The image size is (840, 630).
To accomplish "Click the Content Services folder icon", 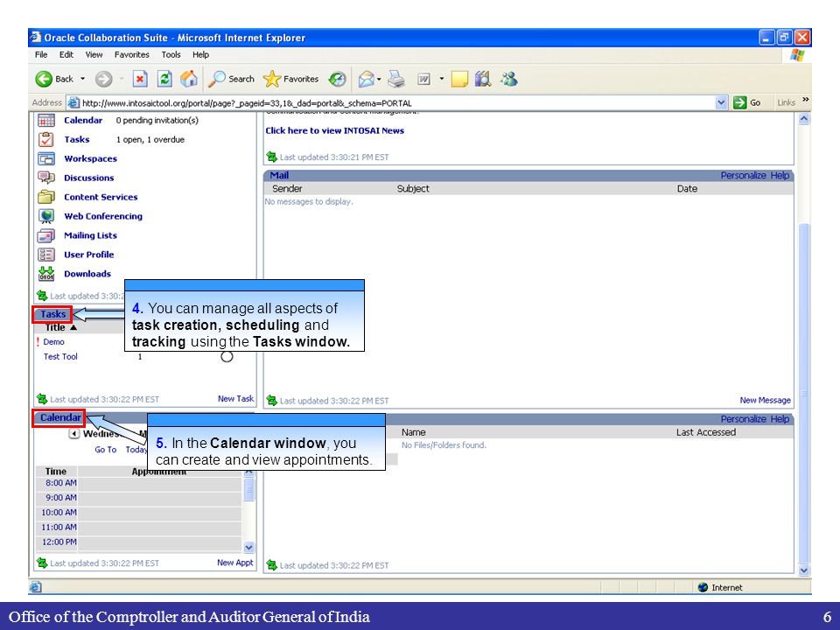I will (x=46, y=197).
